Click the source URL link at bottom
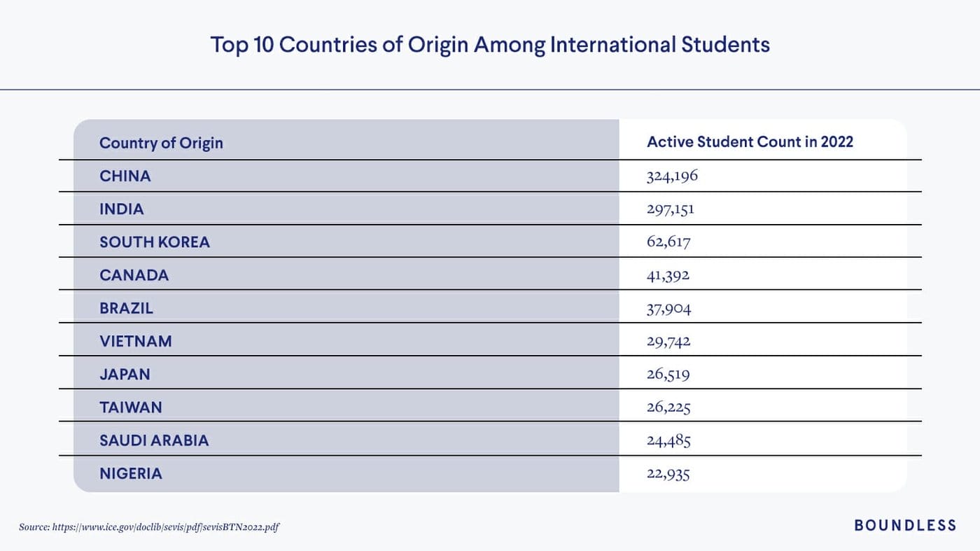The image size is (980, 551). [166, 526]
